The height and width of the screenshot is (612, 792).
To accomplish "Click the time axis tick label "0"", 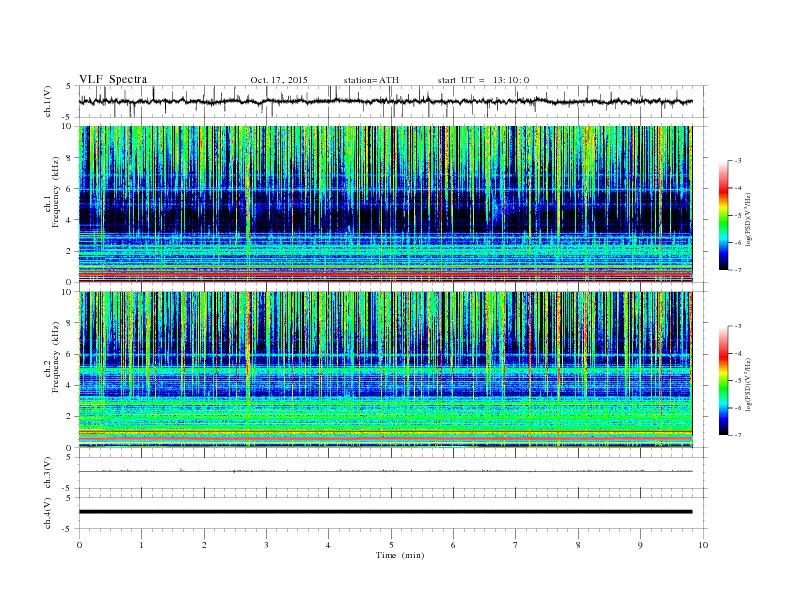I will pyautogui.click(x=79, y=545).
